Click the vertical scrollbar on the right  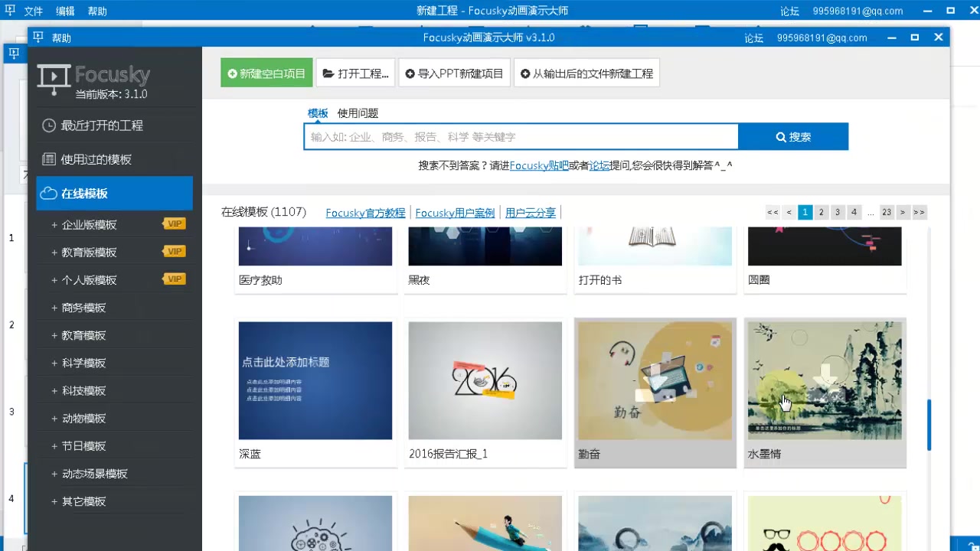tap(929, 425)
